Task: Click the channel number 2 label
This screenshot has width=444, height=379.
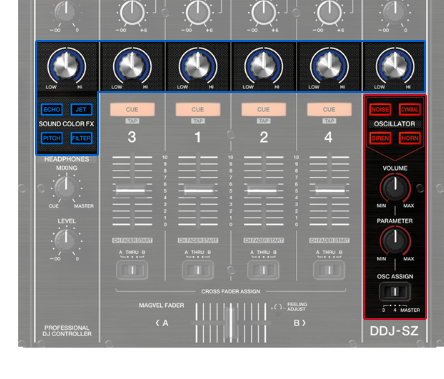Action: (x=264, y=137)
